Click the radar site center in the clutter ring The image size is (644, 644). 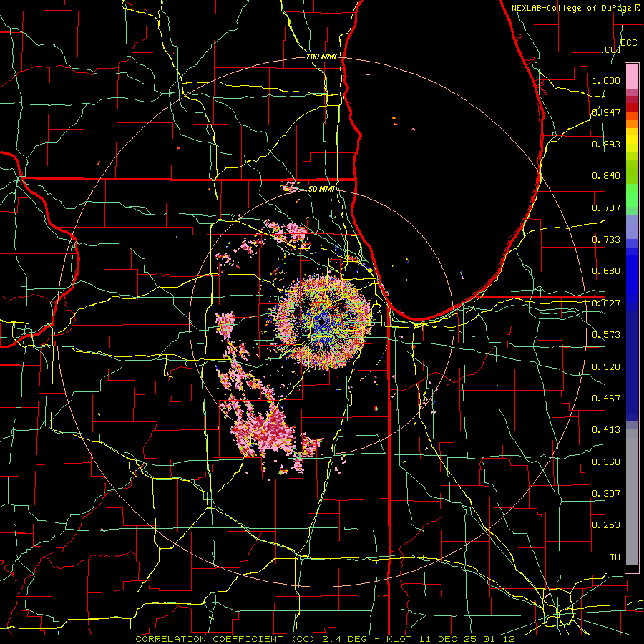(x=323, y=321)
